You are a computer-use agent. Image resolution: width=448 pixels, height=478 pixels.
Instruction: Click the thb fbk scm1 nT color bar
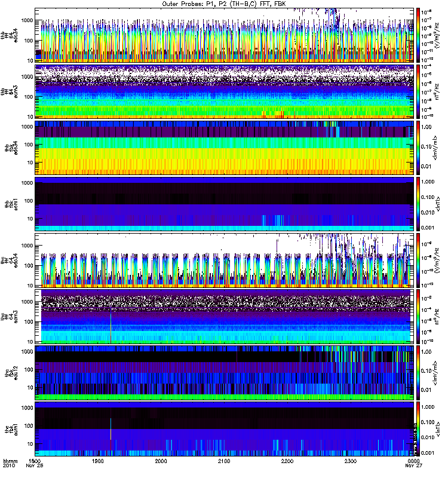pyautogui.click(x=418, y=204)
